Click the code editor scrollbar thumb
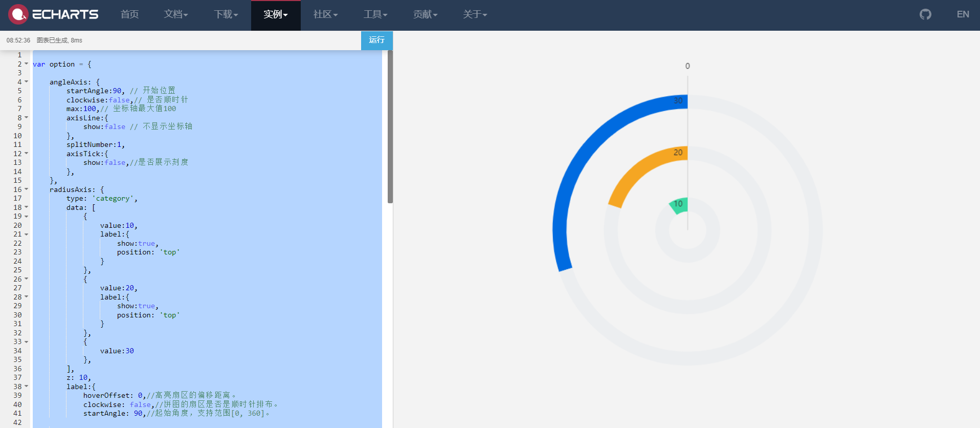The image size is (980, 428). pyautogui.click(x=390, y=126)
